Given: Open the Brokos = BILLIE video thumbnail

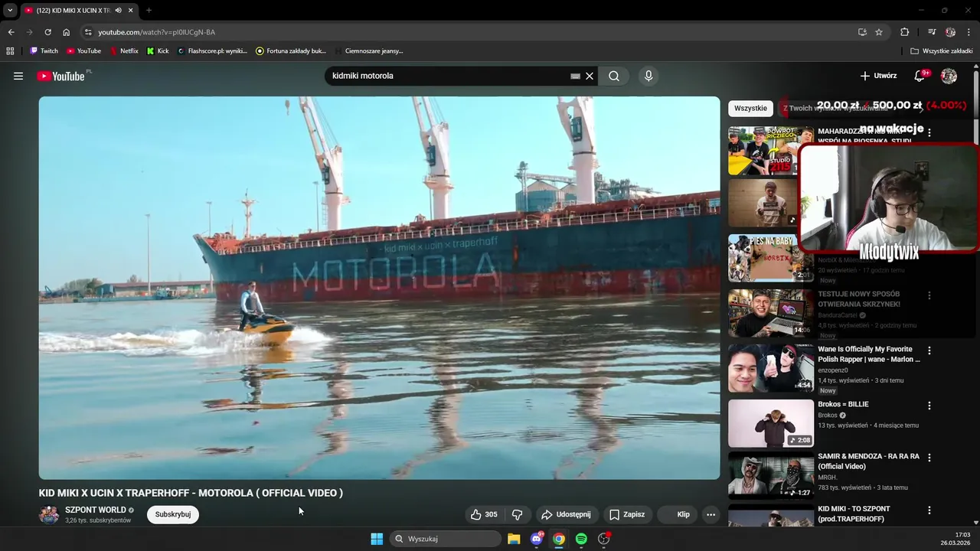Looking at the screenshot, I should (771, 423).
